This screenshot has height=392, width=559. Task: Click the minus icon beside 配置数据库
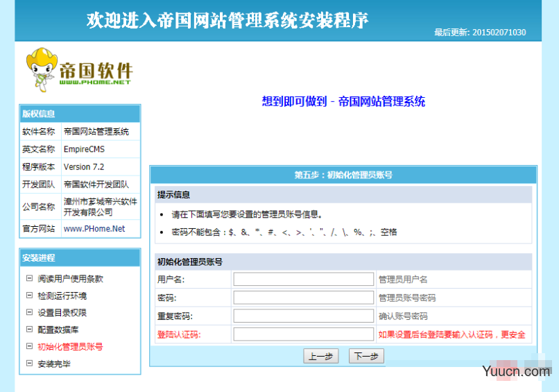pos(30,330)
